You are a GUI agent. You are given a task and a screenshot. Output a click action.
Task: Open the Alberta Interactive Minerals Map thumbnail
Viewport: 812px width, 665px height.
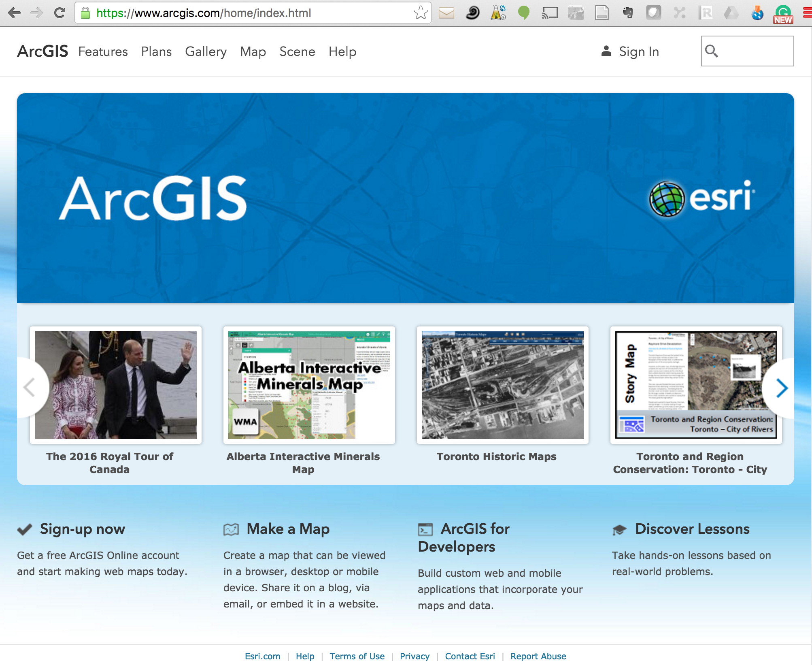pos(309,385)
